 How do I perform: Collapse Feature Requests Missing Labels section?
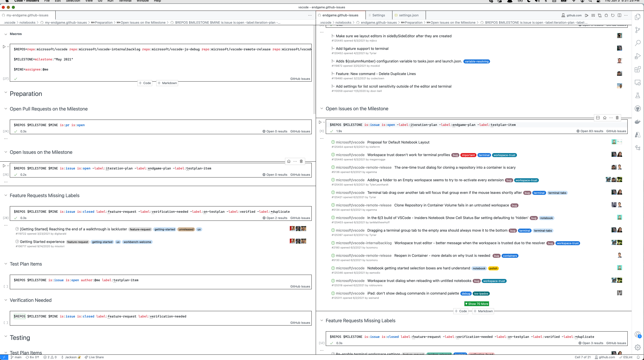click(6, 195)
